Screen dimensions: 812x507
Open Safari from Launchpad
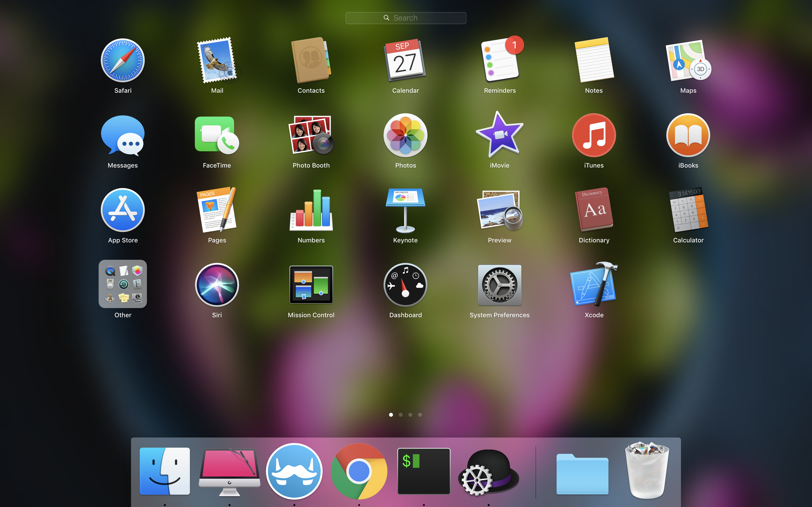point(123,60)
